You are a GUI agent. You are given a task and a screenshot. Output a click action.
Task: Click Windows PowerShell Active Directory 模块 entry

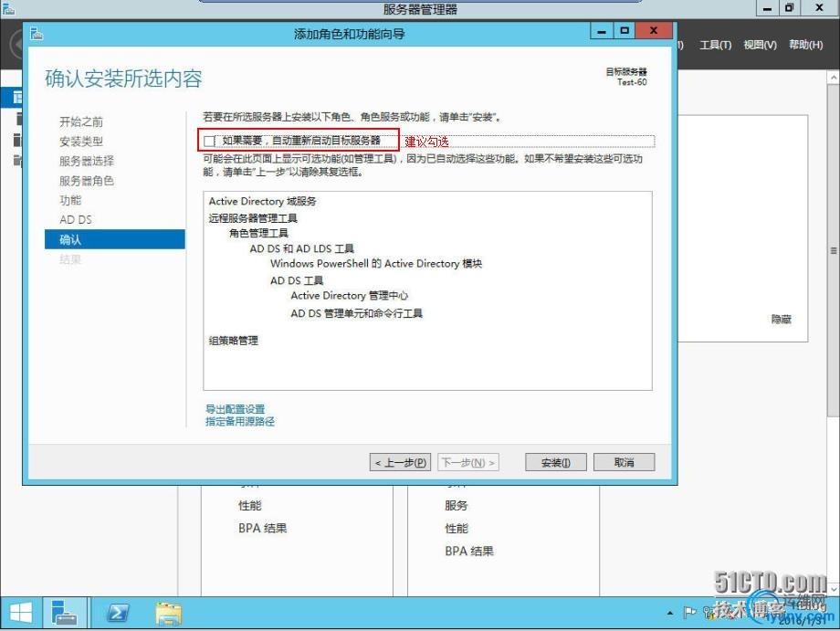[x=376, y=264]
